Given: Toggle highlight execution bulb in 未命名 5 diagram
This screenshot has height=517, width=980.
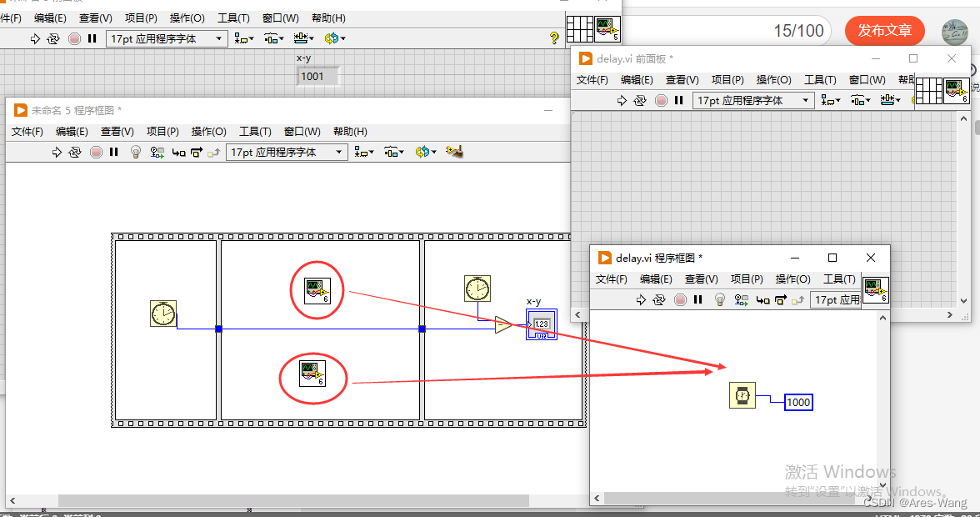Looking at the screenshot, I should 136,152.
